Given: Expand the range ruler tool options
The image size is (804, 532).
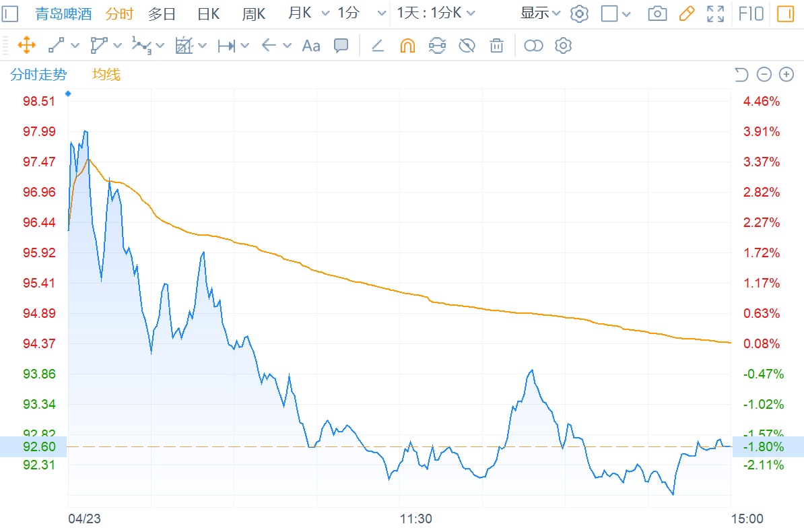Looking at the screenshot, I should [245, 46].
